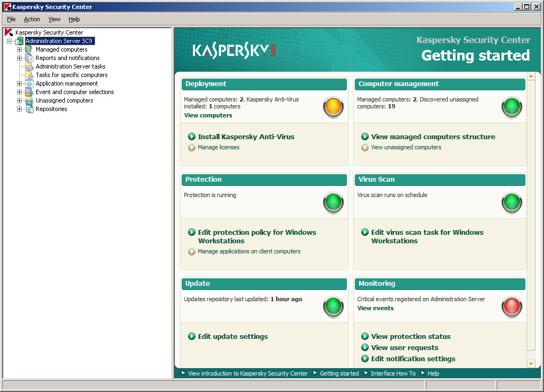
Task: Click the Help link in the footer bar
Action: click(x=433, y=373)
